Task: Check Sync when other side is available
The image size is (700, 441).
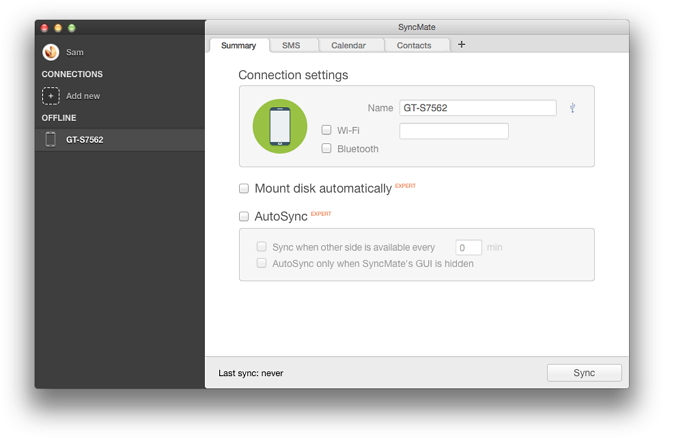Action: (x=262, y=246)
